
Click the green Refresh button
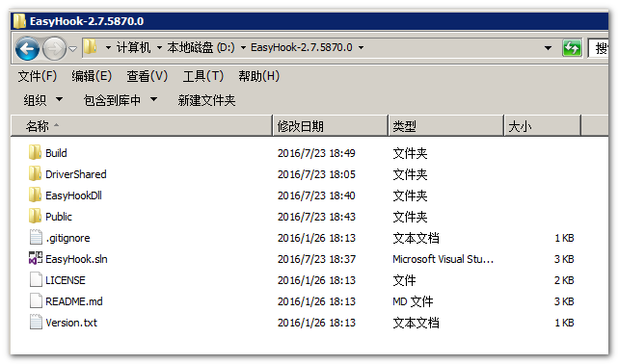pos(572,48)
